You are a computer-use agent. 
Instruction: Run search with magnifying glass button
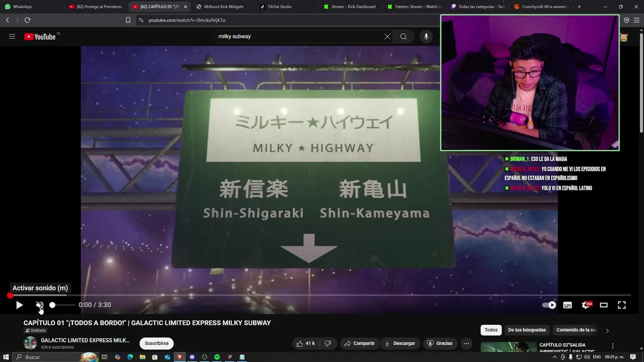[404, 36]
